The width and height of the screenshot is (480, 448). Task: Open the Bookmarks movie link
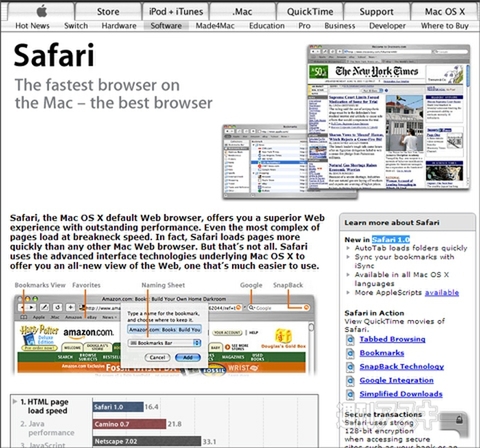[382, 353]
